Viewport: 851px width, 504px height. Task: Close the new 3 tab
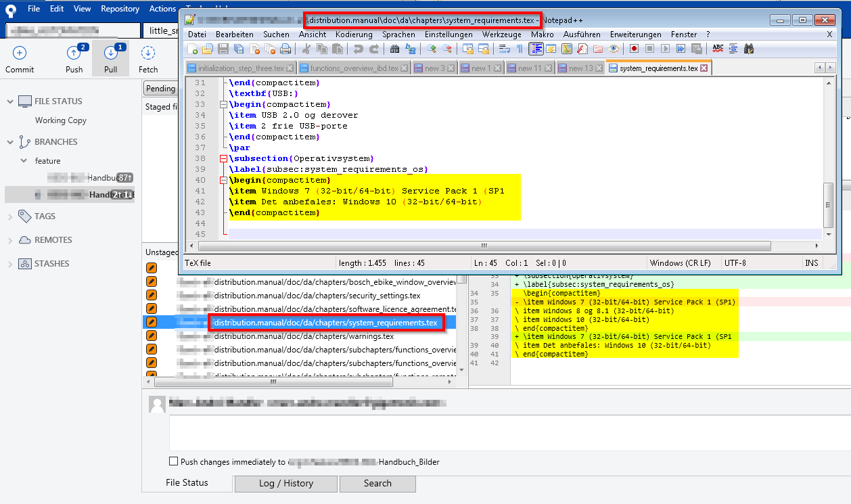pos(451,68)
